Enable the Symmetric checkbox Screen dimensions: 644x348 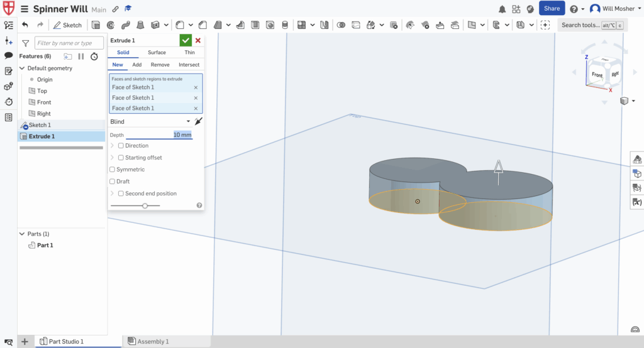click(113, 170)
